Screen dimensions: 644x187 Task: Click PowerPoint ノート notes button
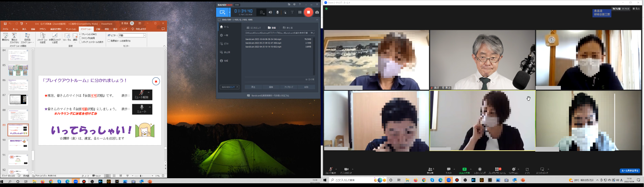coord(86,176)
